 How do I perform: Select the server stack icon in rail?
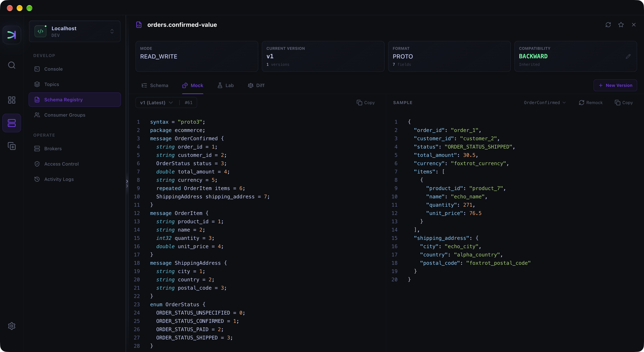(x=11, y=123)
